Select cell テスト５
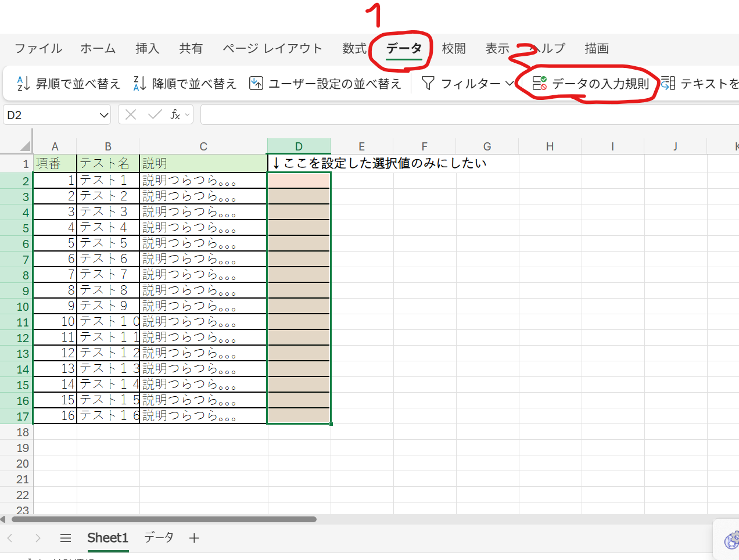 [108, 243]
